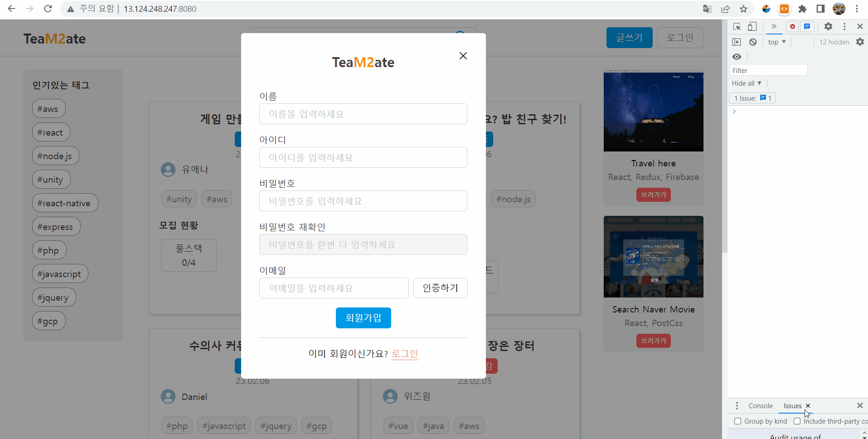
Task: Enable Group by kind checkbox
Action: tap(737, 421)
